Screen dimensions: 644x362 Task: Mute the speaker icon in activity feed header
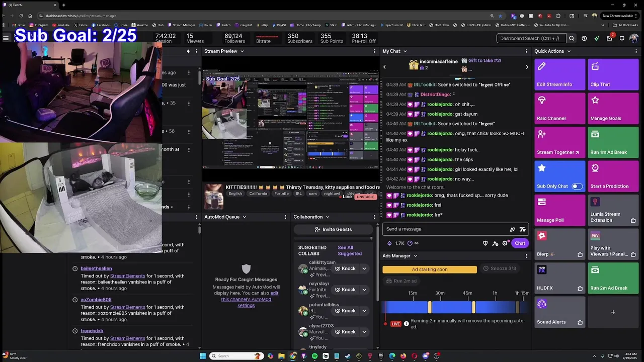pos(189,51)
